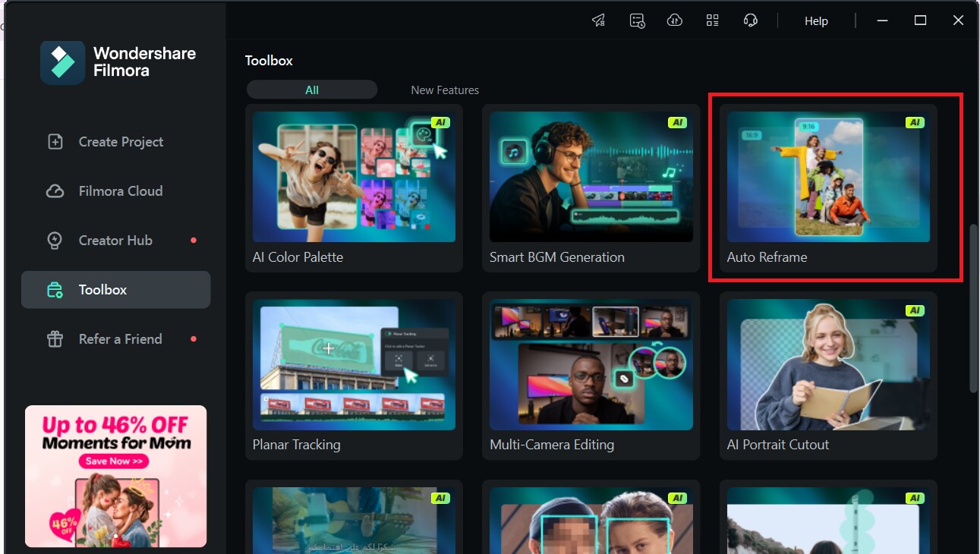The image size is (980, 554).
Task: Click the Filmora Cloud icon in sidebar
Action: (x=55, y=191)
